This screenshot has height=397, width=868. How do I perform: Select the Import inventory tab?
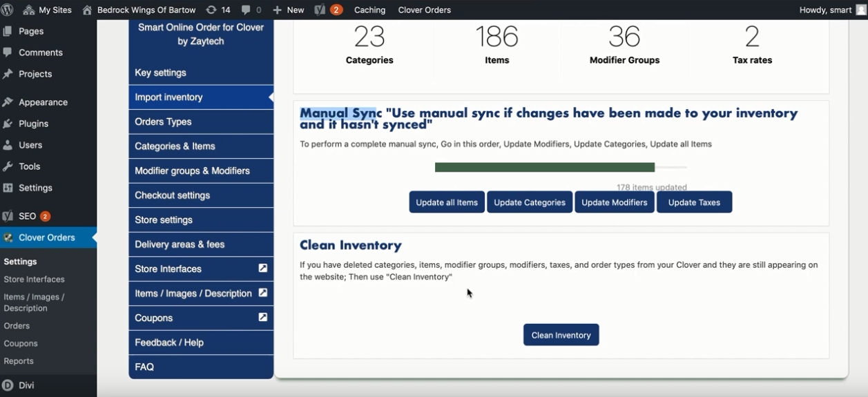(x=201, y=97)
